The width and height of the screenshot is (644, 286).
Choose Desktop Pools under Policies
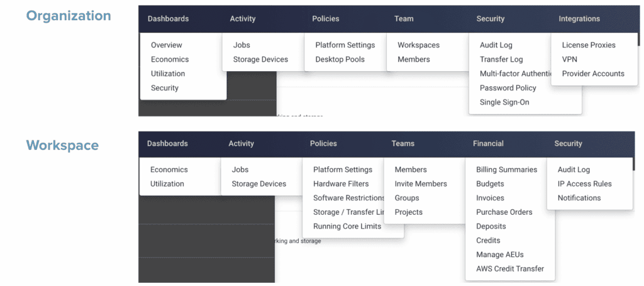[340, 59]
